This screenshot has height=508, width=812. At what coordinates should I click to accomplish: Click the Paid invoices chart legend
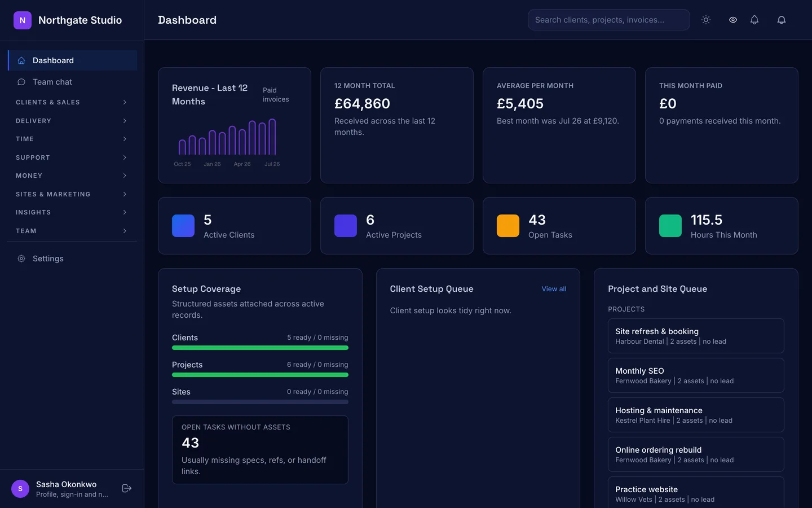[x=276, y=95]
